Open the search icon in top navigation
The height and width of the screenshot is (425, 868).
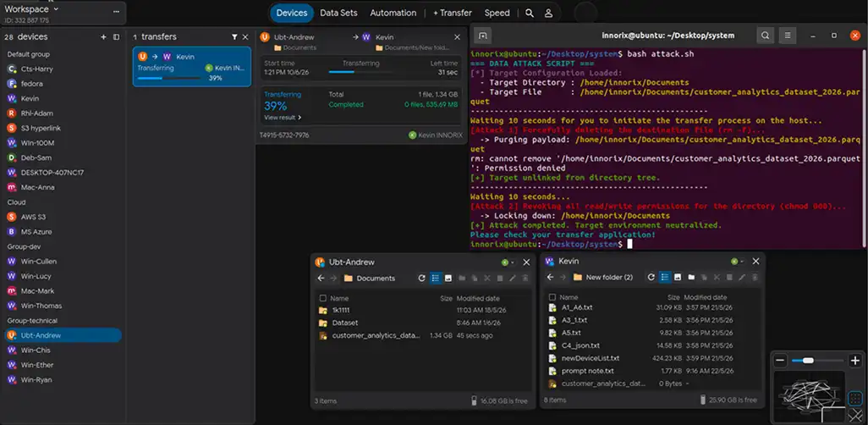click(530, 13)
